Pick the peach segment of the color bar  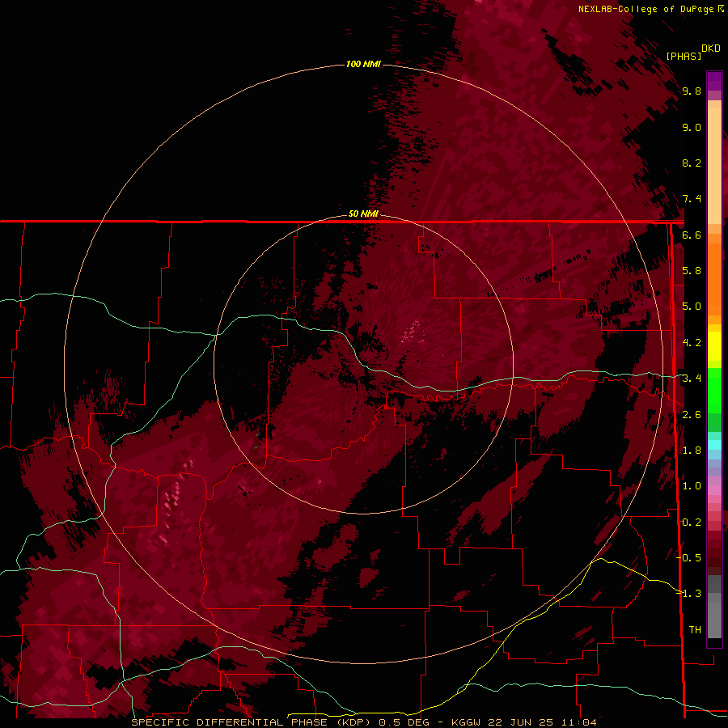click(x=714, y=165)
